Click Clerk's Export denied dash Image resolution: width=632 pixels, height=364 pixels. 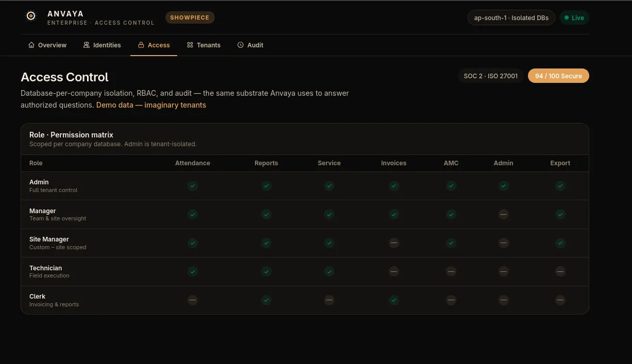pos(560,300)
